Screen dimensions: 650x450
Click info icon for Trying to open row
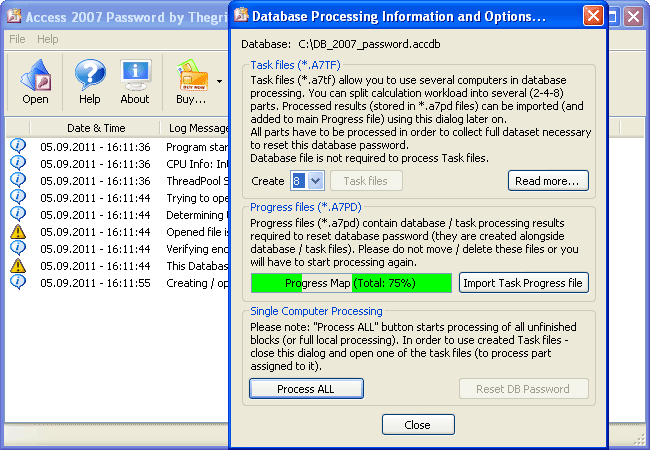click(x=18, y=197)
